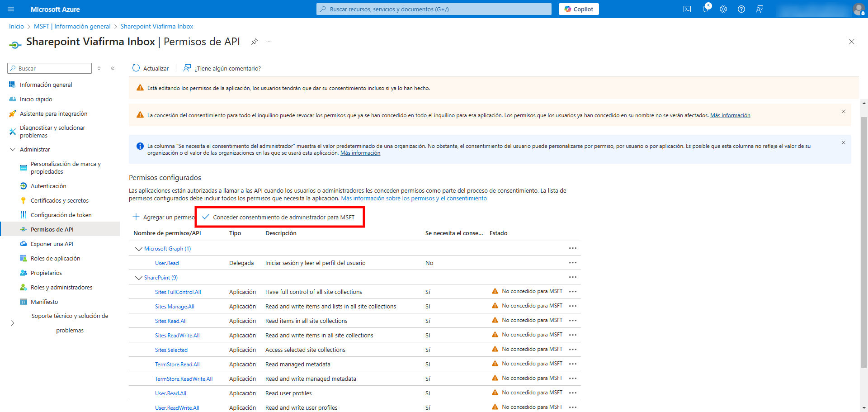Open ellipsis menu for Sites.Read.All row
The image size is (868, 412).
point(573,321)
